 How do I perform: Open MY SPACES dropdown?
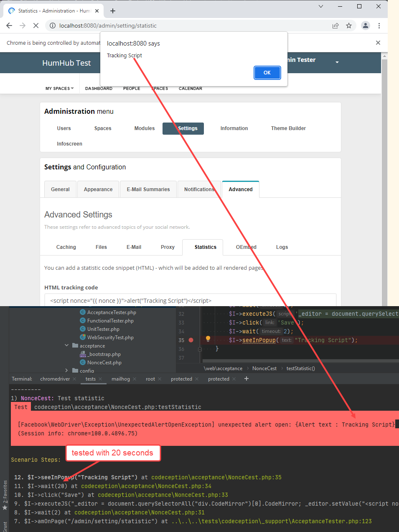pyautogui.click(x=60, y=88)
